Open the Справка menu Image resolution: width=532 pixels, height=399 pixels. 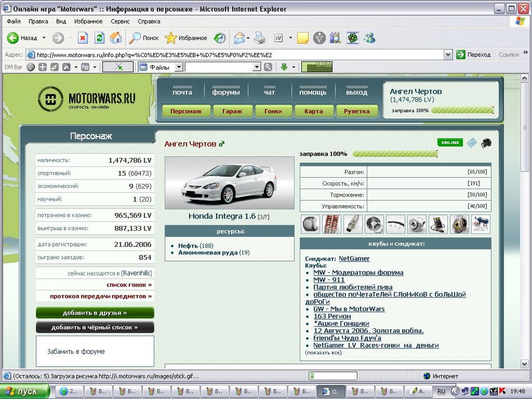pos(149,21)
